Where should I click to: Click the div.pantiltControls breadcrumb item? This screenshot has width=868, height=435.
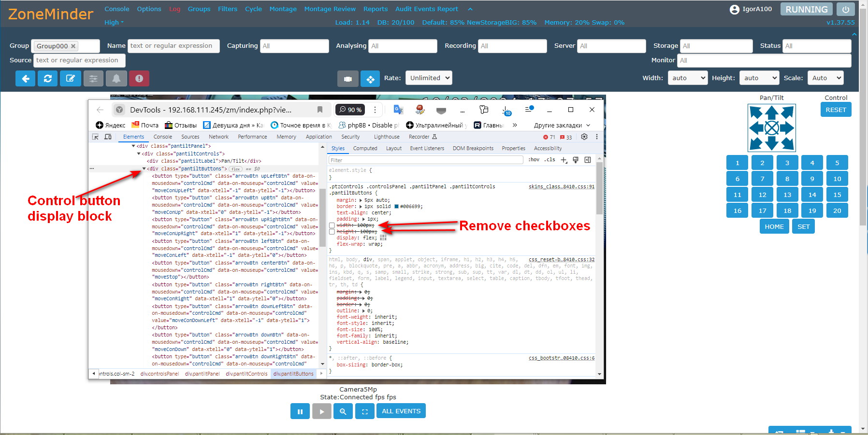[x=246, y=374]
